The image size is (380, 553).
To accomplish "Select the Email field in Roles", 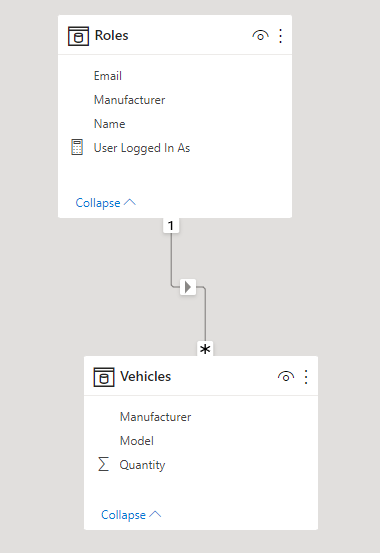I will click(108, 76).
